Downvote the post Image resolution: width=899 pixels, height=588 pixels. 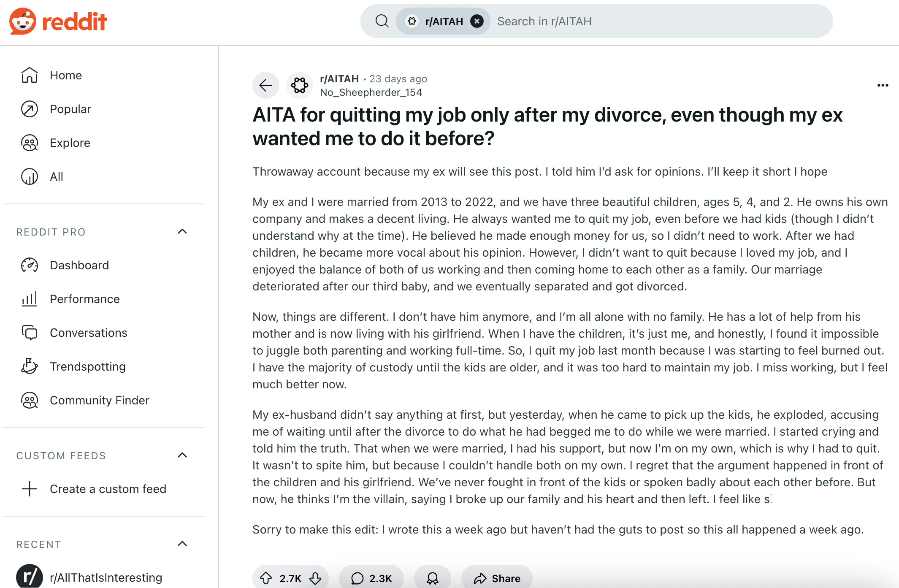pyautogui.click(x=315, y=578)
